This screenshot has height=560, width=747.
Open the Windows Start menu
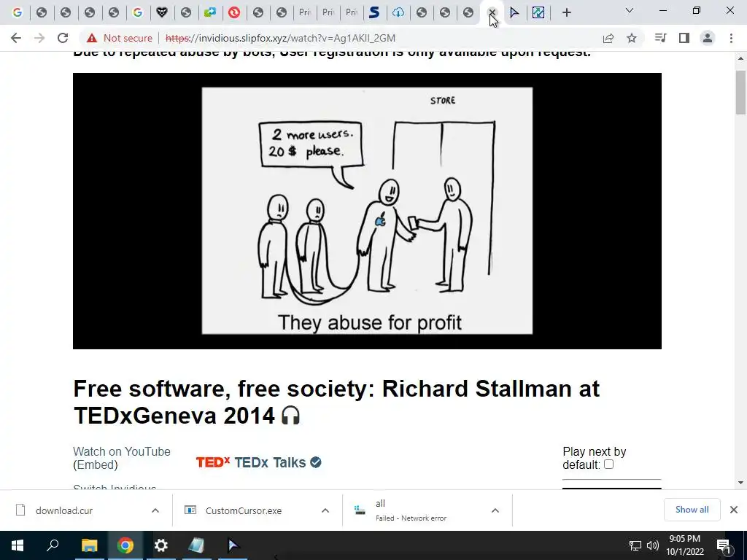pyautogui.click(x=18, y=545)
